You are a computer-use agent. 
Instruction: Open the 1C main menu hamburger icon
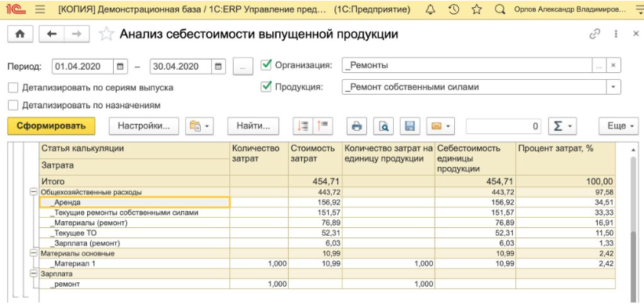pyautogui.click(x=40, y=10)
